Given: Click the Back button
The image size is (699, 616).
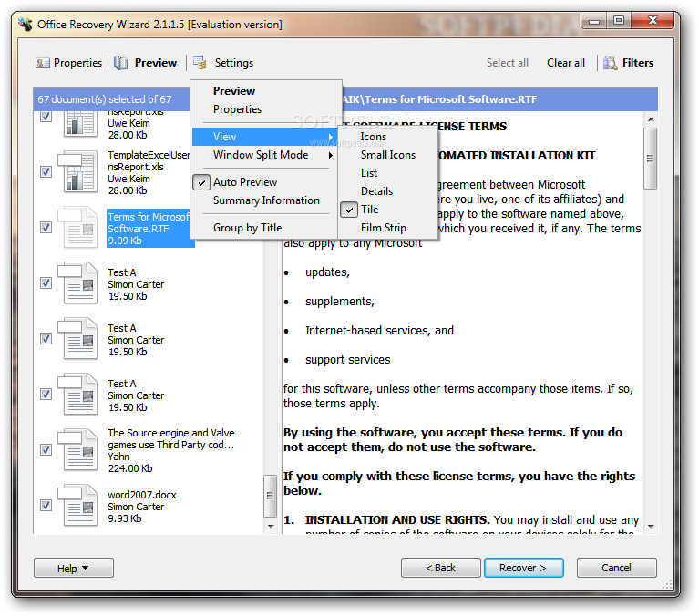Looking at the screenshot, I should (x=441, y=568).
